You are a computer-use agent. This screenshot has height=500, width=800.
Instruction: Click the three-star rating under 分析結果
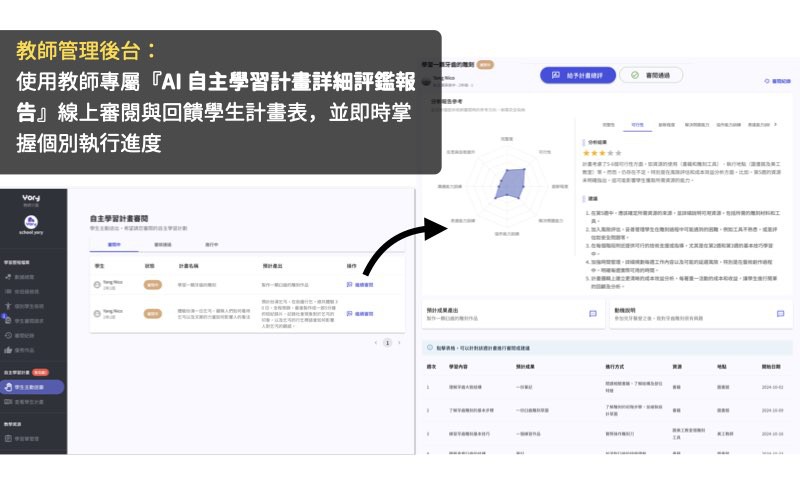[x=600, y=153]
